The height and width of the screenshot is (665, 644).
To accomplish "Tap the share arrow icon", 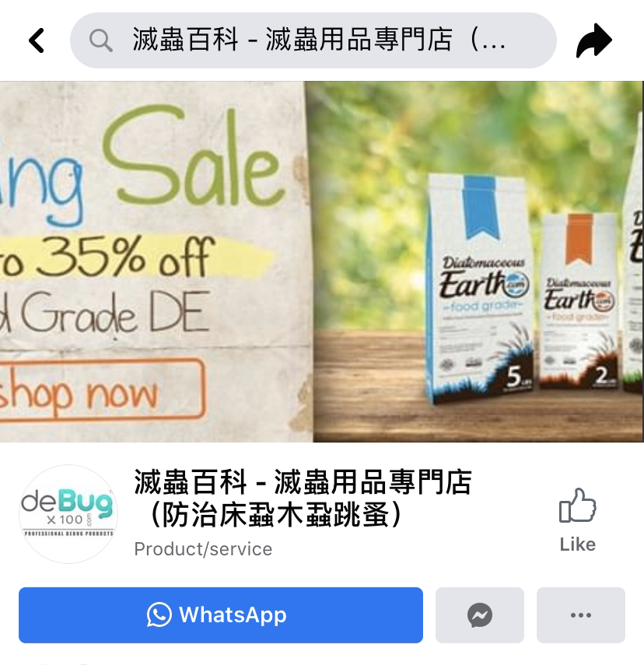I will (593, 40).
